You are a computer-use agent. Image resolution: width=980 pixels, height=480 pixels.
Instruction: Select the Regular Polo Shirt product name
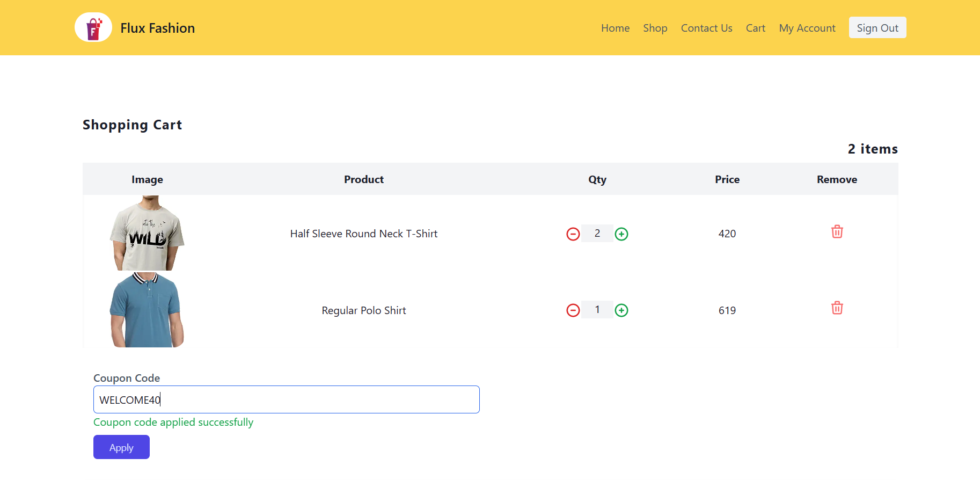pos(363,310)
